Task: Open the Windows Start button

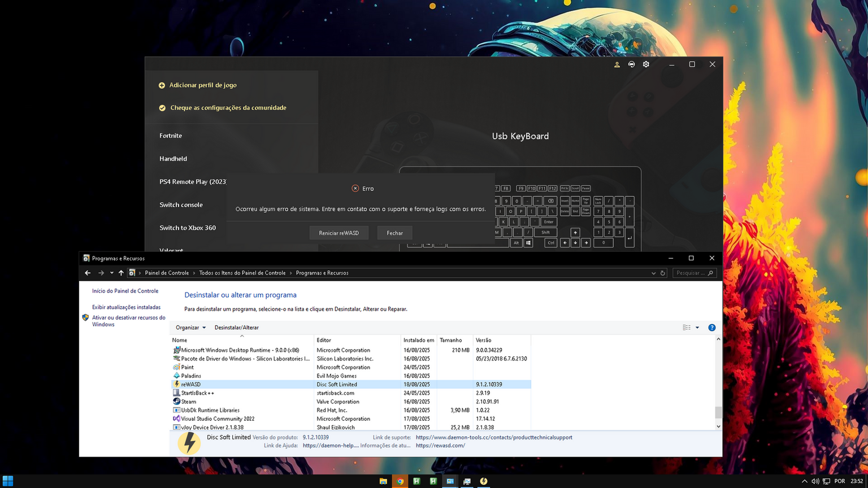Action: pos(8,481)
